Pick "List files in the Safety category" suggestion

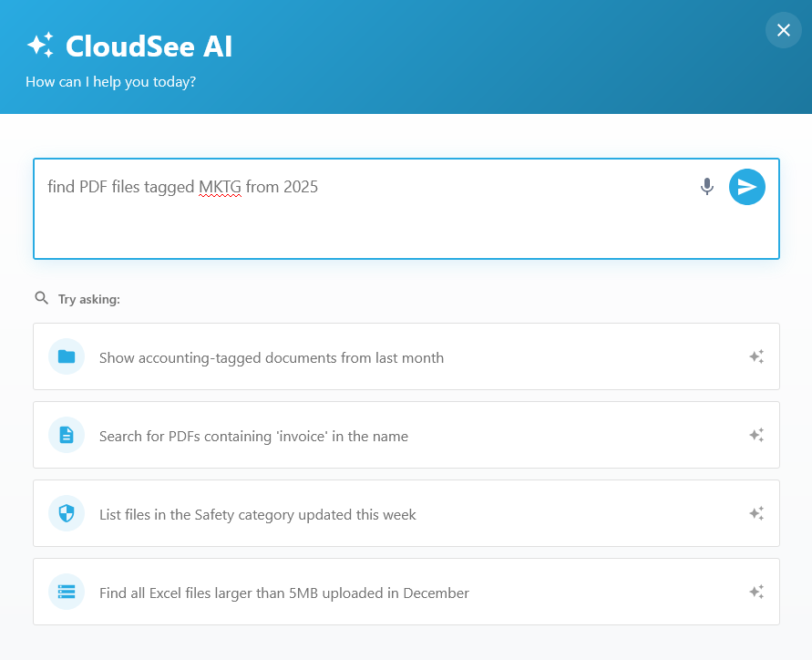pyautogui.click(x=257, y=515)
